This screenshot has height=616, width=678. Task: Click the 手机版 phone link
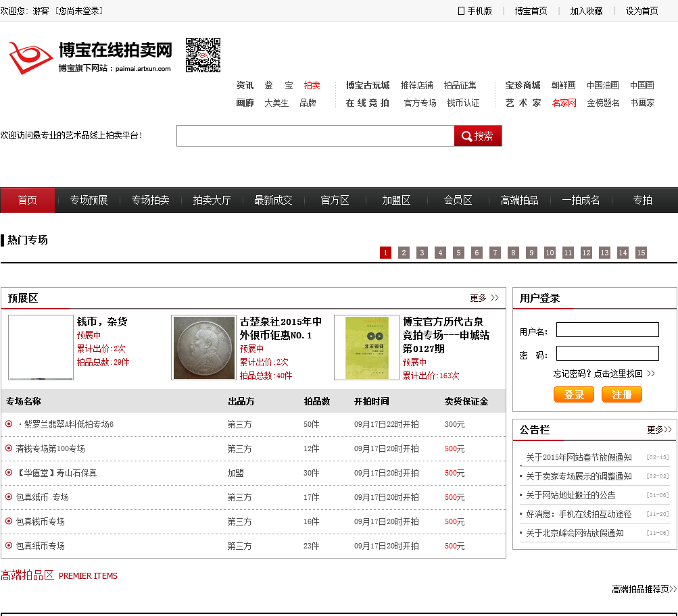point(475,11)
